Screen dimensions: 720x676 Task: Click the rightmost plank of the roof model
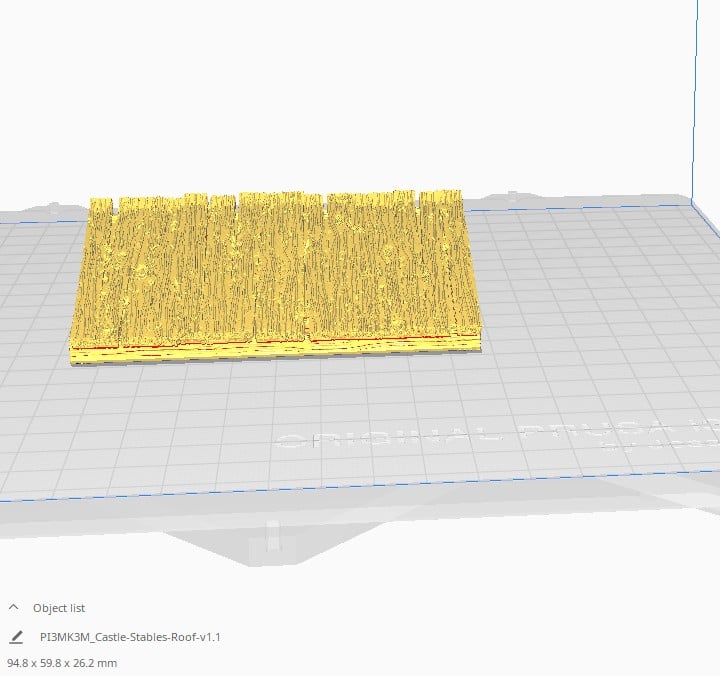pos(448,262)
